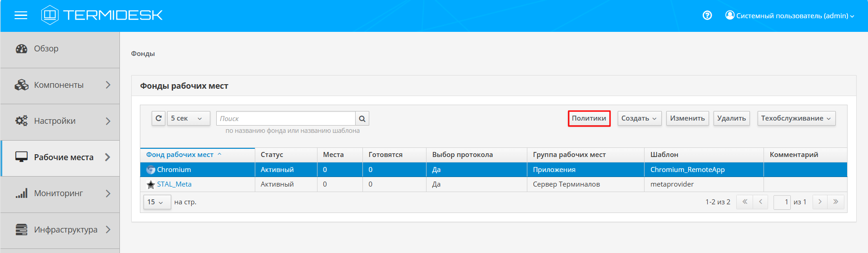This screenshot has width=868, height=253.
Task: Open the admin user account menu
Action: click(790, 15)
